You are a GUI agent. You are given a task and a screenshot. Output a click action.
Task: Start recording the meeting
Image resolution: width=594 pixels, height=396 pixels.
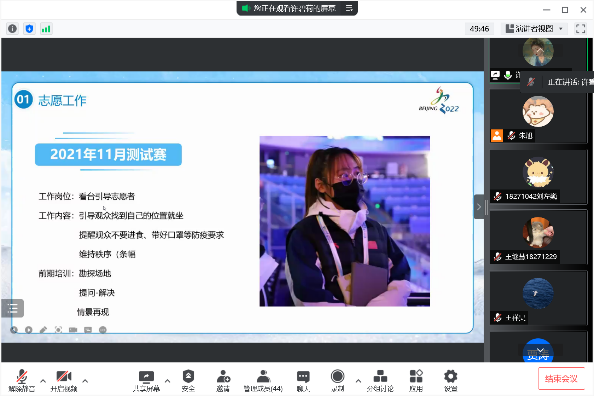coord(337,380)
